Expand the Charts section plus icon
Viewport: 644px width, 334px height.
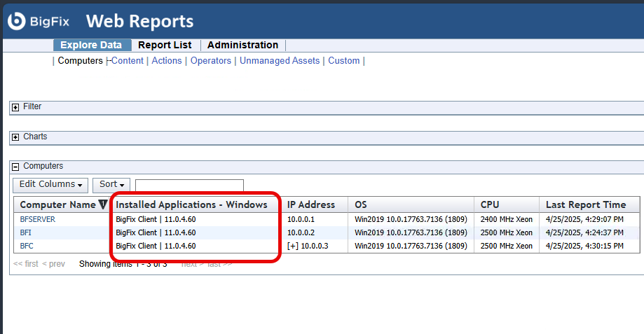coord(15,137)
